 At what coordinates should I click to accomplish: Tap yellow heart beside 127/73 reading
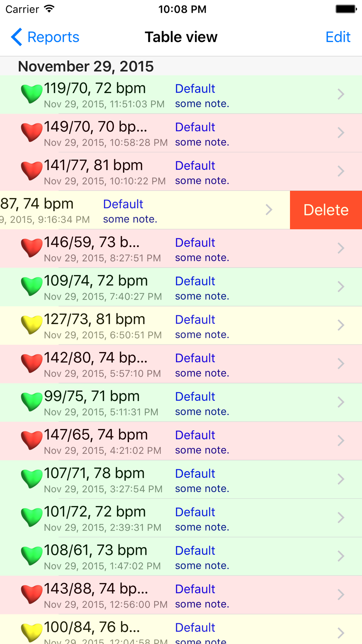click(31, 325)
